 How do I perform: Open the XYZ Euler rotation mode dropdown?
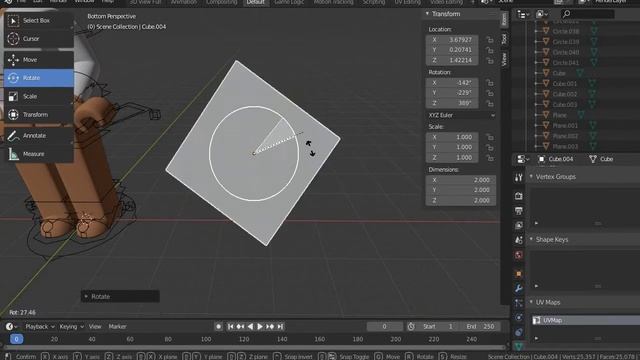[461, 115]
